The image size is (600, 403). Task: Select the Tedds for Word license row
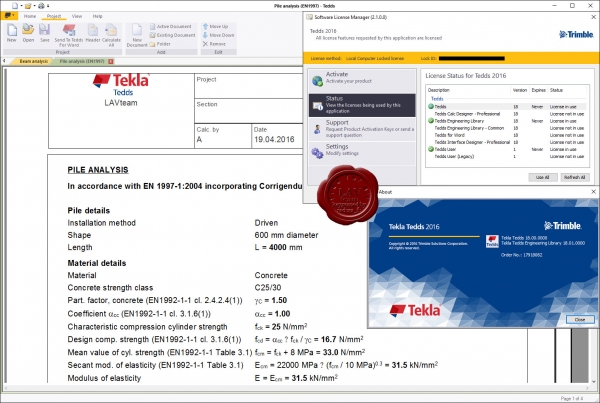pyautogui.click(x=507, y=135)
